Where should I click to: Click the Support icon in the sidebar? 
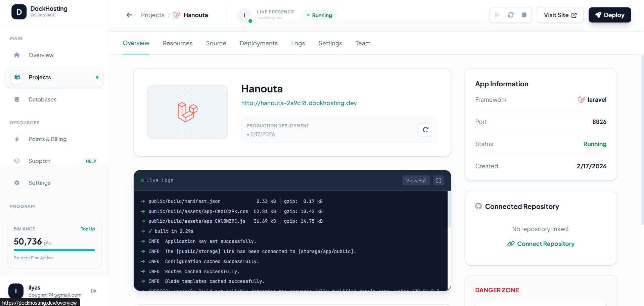[x=17, y=161]
